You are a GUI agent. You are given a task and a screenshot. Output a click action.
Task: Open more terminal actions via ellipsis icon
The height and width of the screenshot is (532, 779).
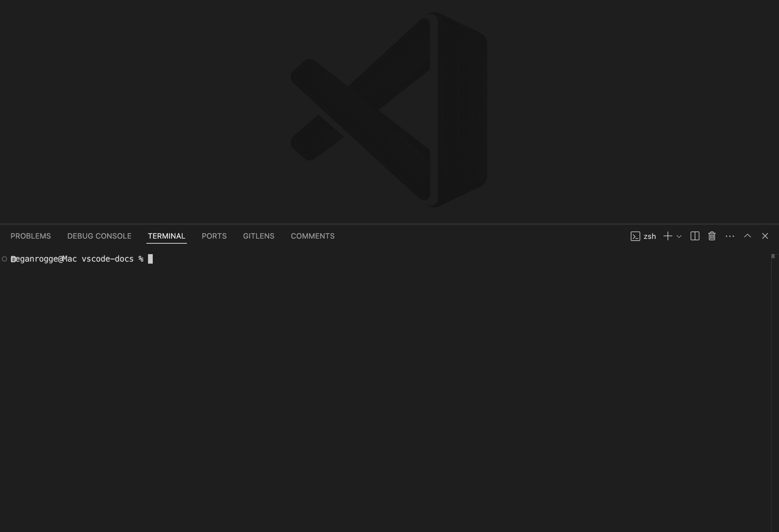pyautogui.click(x=730, y=236)
